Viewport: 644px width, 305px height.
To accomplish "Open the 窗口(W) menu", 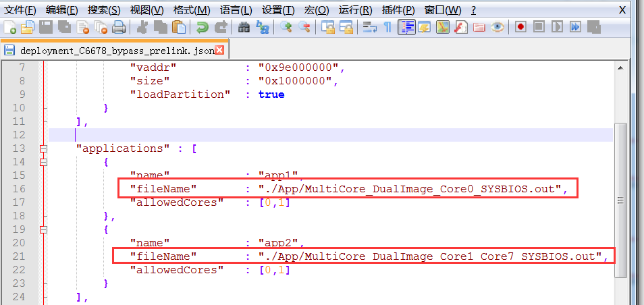I will 443,10.
